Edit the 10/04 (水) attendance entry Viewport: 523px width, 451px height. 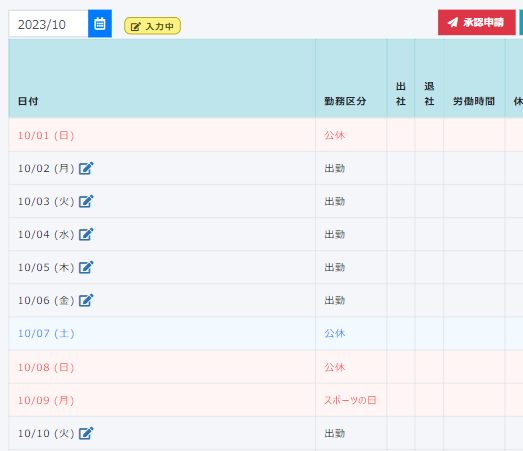point(86,234)
